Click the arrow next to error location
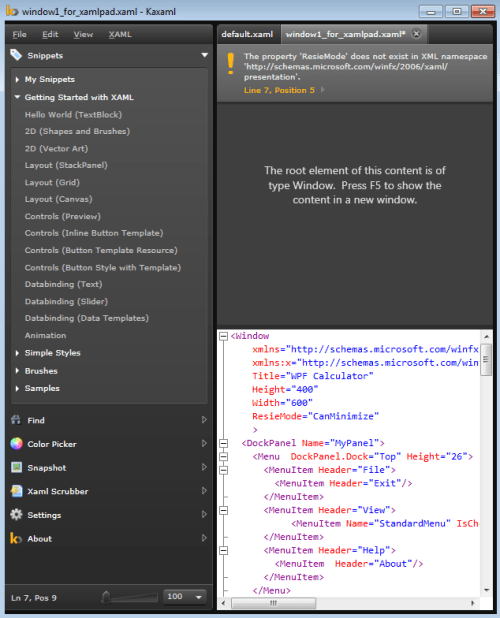Image resolution: width=500 pixels, height=618 pixels. coord(323,90)
